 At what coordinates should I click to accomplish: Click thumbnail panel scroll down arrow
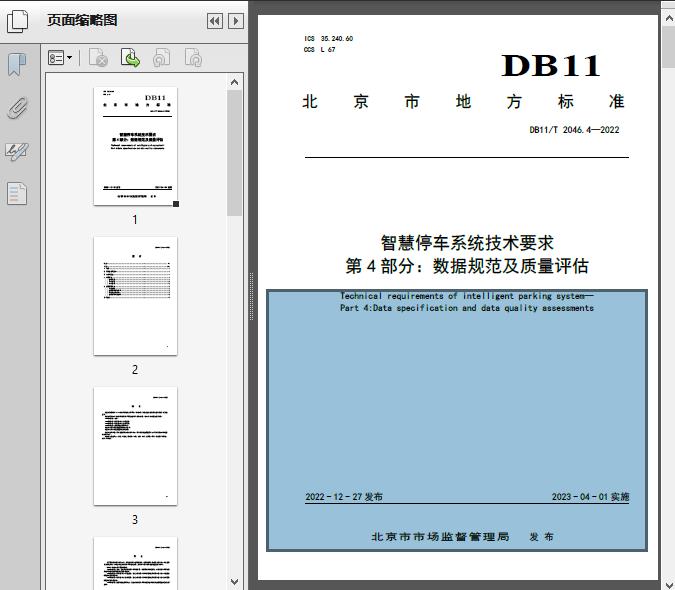[x=235, y=582]
